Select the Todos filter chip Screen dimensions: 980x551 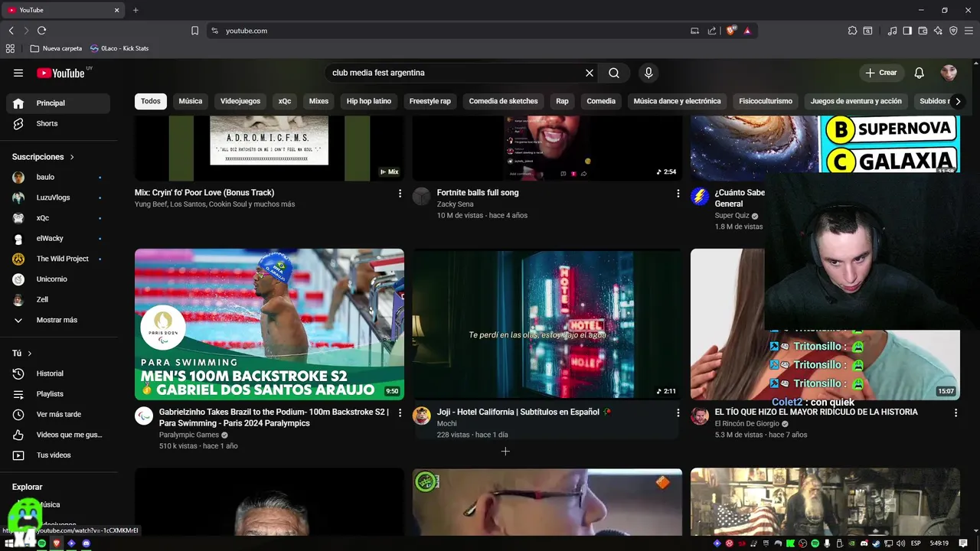[x=151, y=101]
